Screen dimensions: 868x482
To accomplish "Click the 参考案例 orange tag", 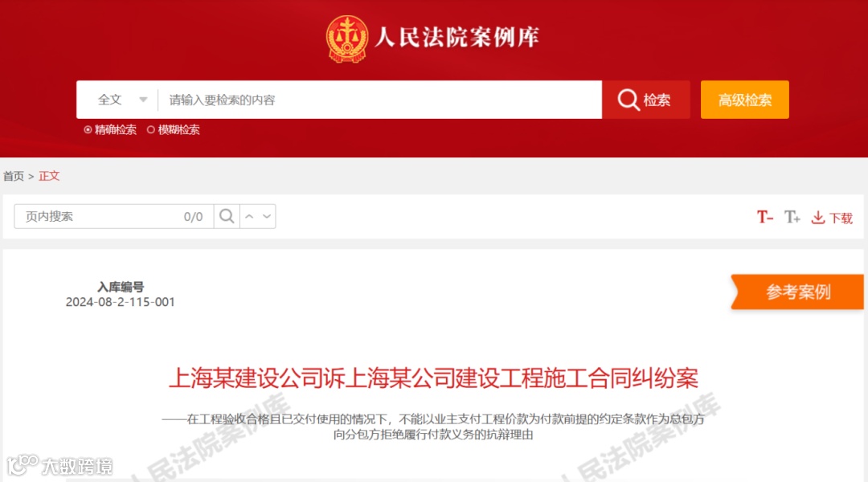I will pyautogui.click(x=797, y=292).
